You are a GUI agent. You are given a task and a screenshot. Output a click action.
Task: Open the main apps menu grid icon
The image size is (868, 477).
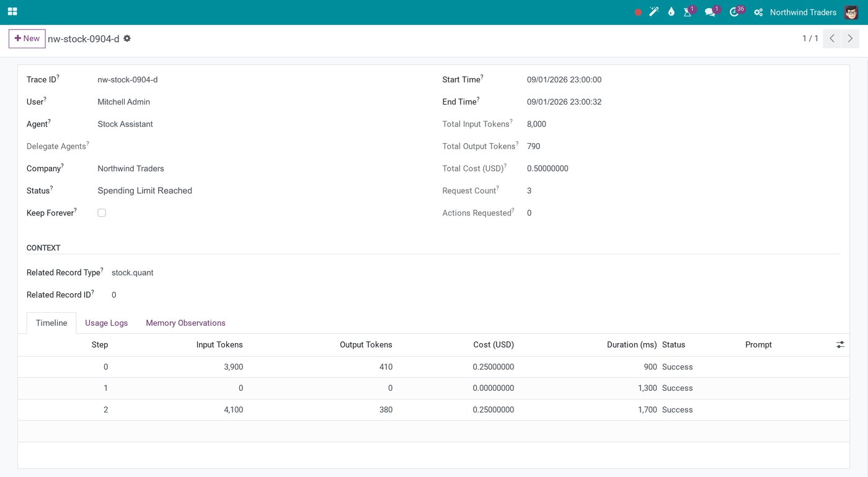12,12
